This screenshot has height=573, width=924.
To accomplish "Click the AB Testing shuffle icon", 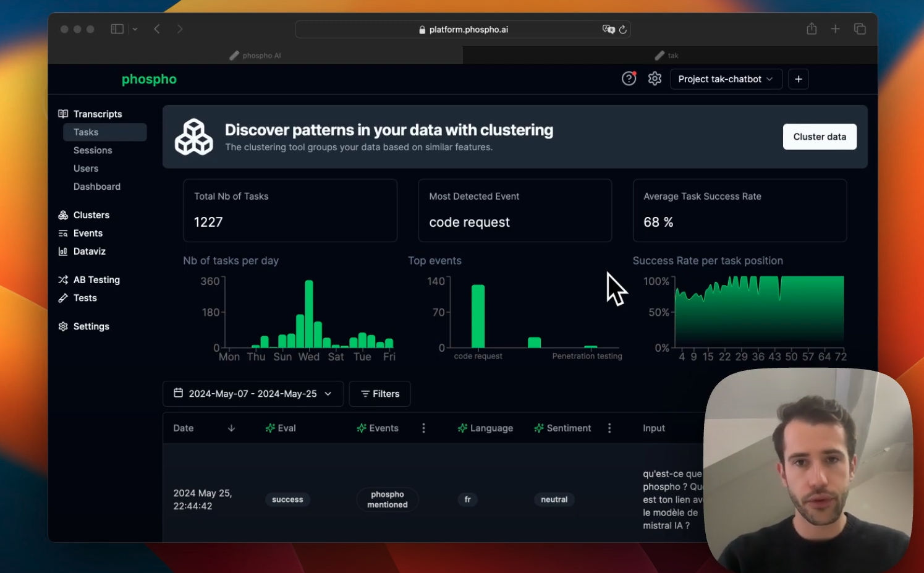I will click(63, 280).
